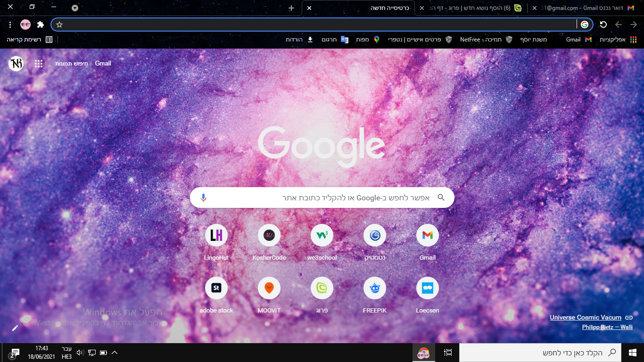Open the מפות maps bookmark
Image resolution: width=644 pixels, height=362 pixels.
point(368,40)
